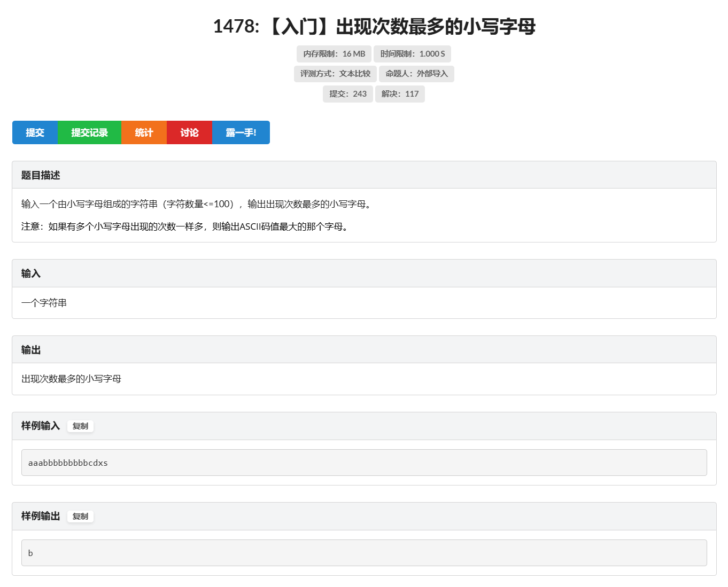The image size is (728, 587).
Task: Select the 题目描述 section header
Action: pos(40,175)
